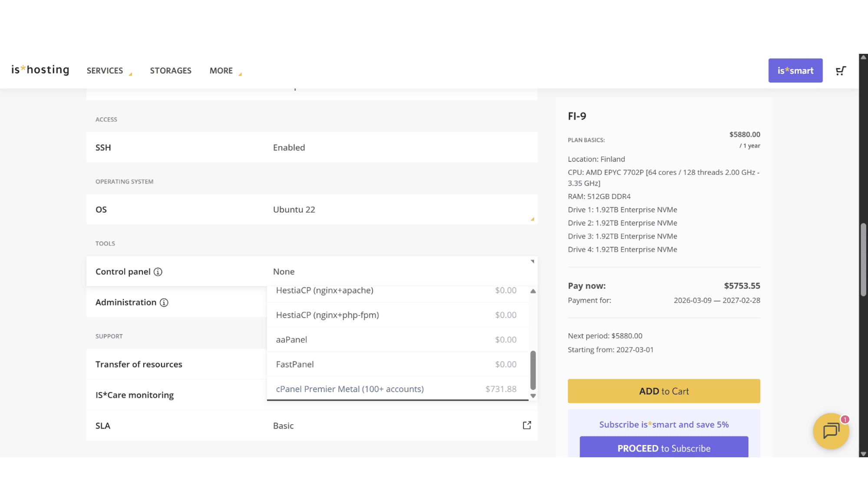868x488 pixels.
Task: Click Starting from: 2027-03-01 text
Action: coord(610,350)
